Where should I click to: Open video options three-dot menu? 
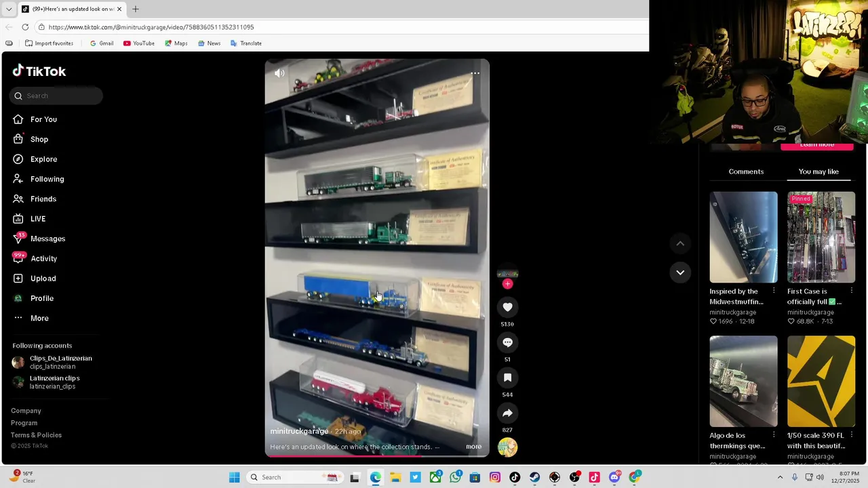475,73
